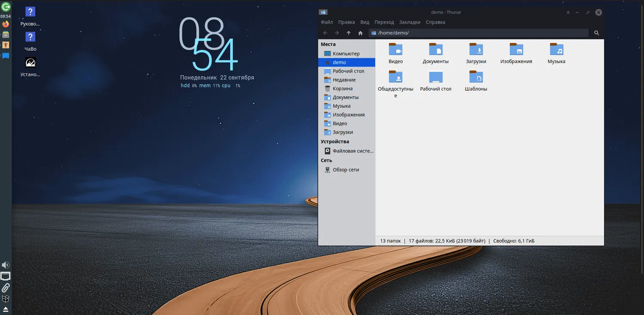Select Файловая система in Devices
The image size is (644, 315).
click(x=352, y=151)
